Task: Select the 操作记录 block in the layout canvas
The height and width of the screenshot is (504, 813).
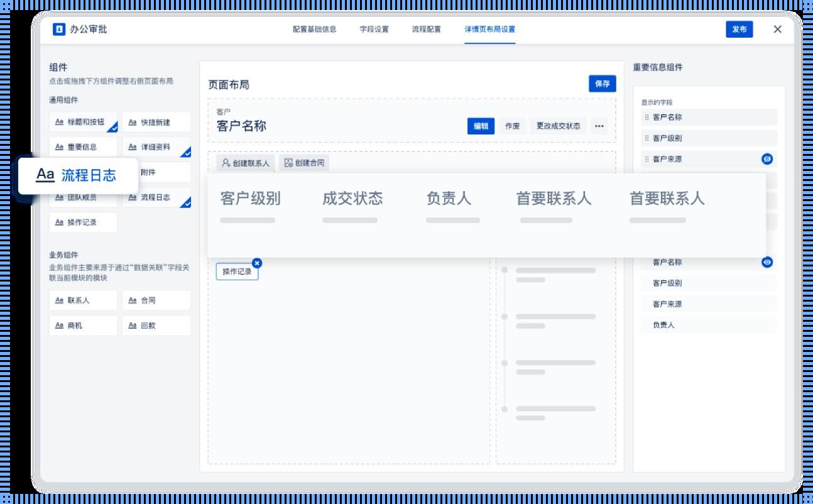Action: [x=237, y=271]
